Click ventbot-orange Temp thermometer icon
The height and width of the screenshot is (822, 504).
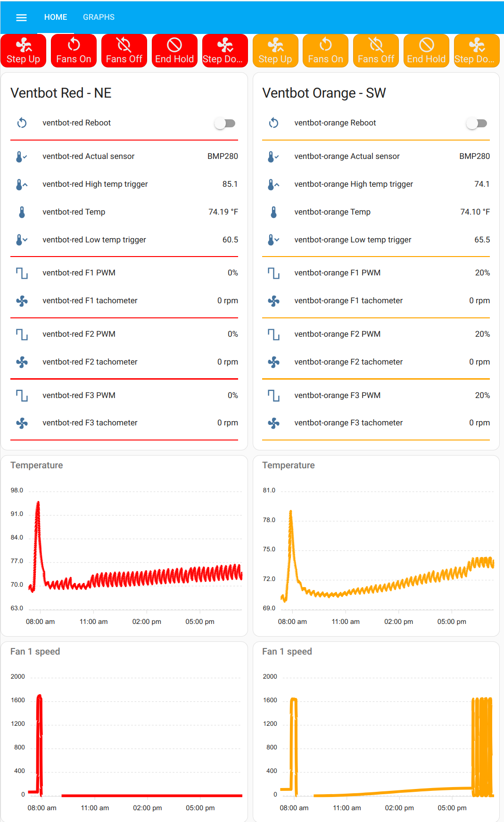coord(273,212)
